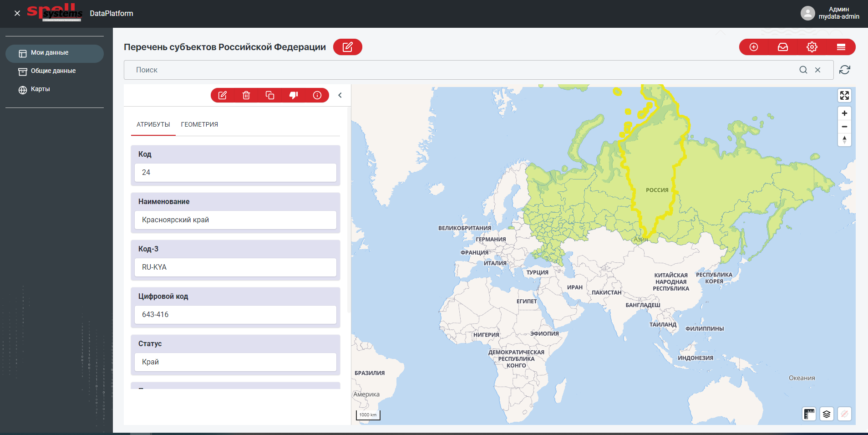Toggle fullscreen map view
Viewport: 868px width, 435px height.
(x=844, y=95)
